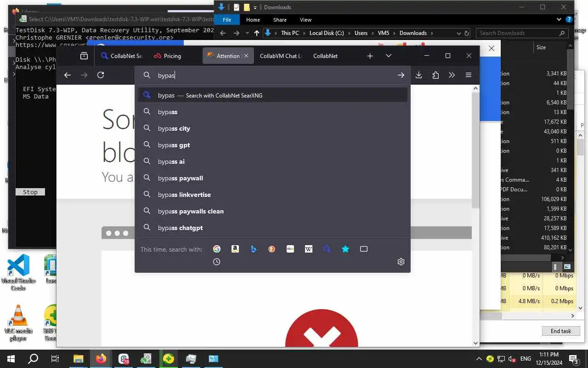This screenshot has width=588, height=368.
Task: Search with eBay engine icon
Action: tap(290, 249)
